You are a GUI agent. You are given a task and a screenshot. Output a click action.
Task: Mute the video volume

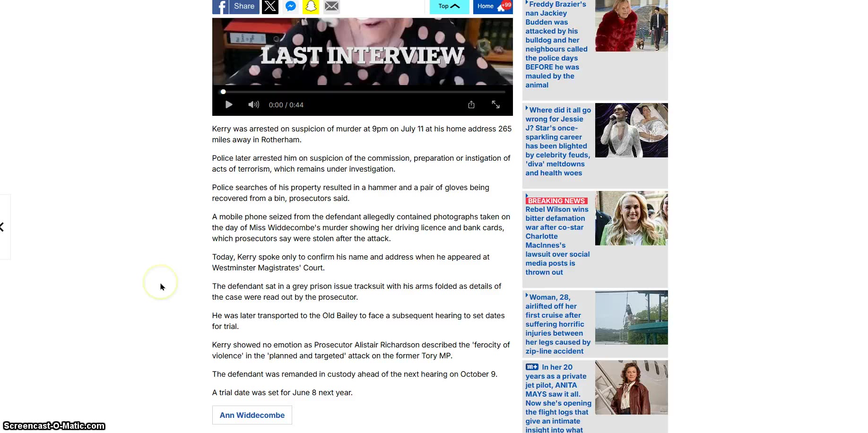pos(254,104)
